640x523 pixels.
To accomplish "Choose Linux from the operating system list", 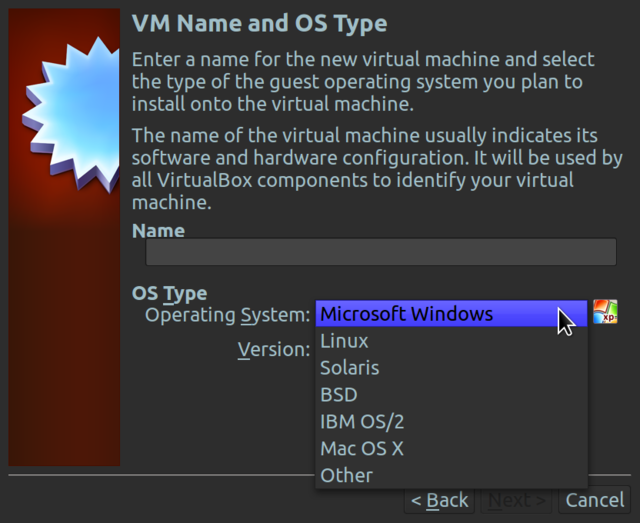I will click(x=451, y=341).
